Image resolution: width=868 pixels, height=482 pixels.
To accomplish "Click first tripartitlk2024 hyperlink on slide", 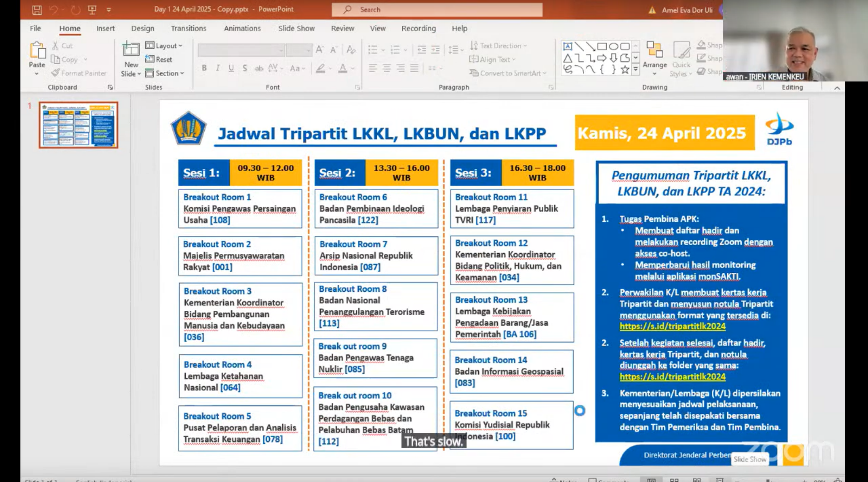I will [672, 326].
